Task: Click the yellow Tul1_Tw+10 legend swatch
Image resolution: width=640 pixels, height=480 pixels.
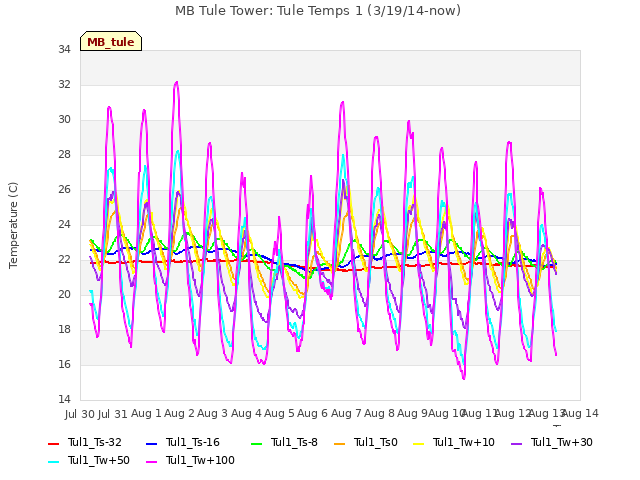Action: [x=419, y=444]
